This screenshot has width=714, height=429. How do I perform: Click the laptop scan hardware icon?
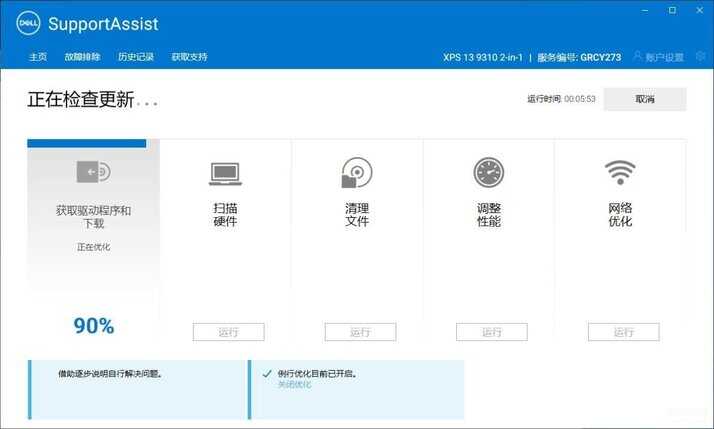point(225,174)
